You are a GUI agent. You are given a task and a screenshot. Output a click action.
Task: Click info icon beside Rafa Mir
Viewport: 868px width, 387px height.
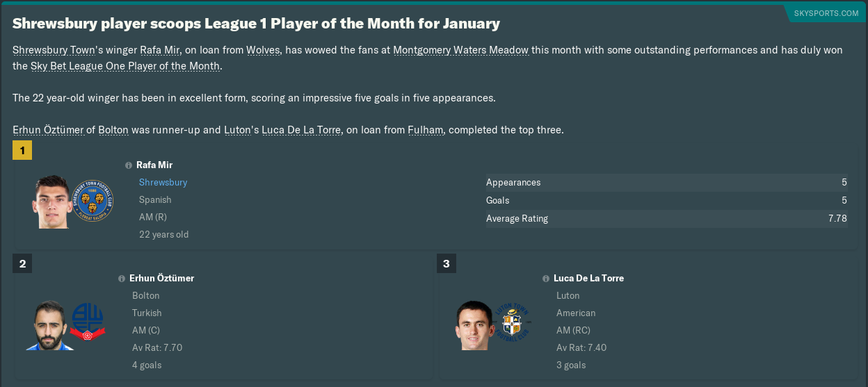(129, 165)
